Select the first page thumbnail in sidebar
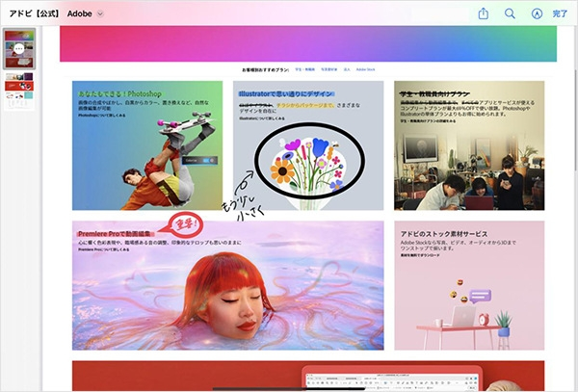 point(19,48)
